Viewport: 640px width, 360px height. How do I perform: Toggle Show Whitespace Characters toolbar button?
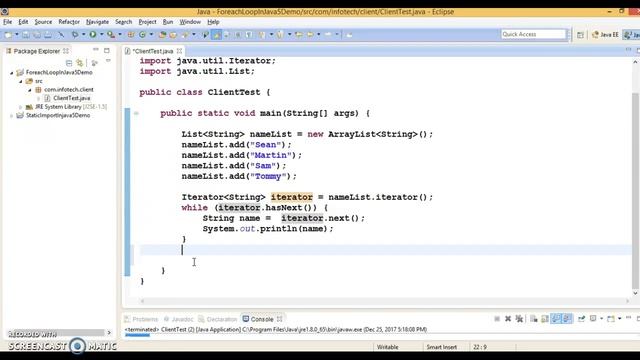[249, 35]
